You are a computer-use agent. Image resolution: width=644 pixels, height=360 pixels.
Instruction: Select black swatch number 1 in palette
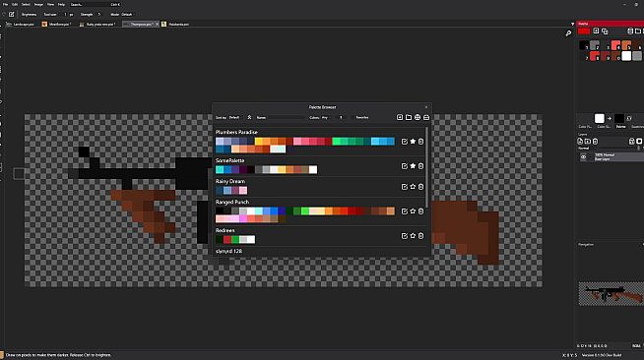pyautogui.click(x=584, y=45)
